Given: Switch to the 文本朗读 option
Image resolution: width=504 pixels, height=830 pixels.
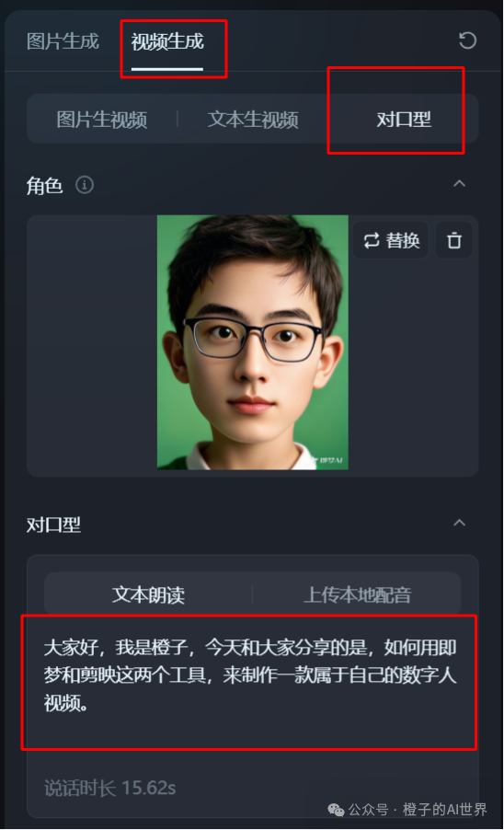Looking at the screenshot, I should (149, 595).
